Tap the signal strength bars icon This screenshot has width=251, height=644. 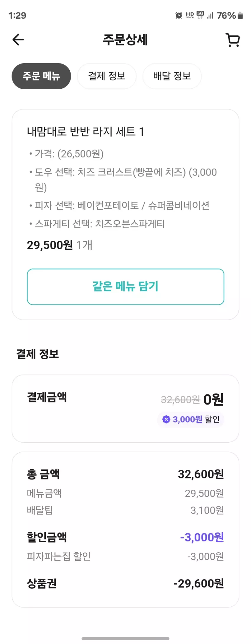pos(210,15)
